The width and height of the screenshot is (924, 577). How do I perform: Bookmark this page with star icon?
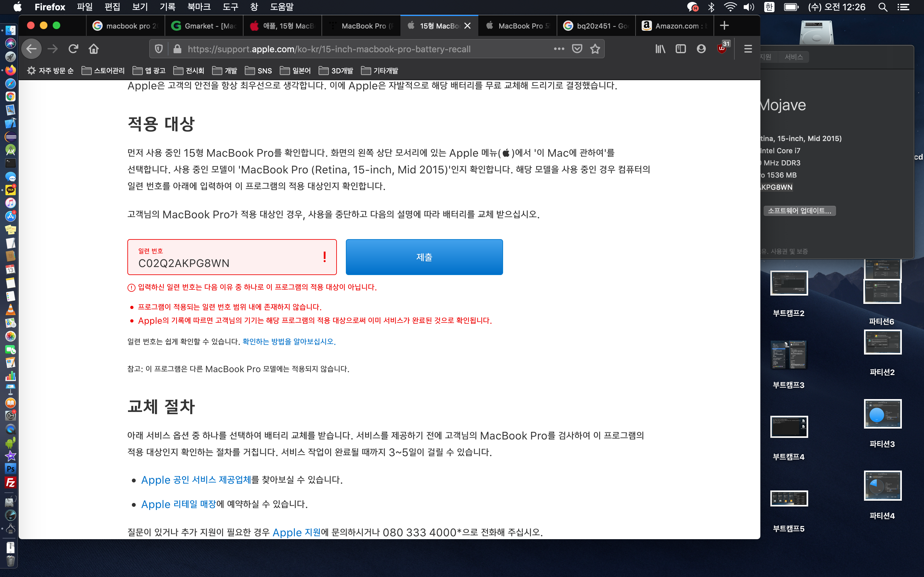(x=595, y=49)
